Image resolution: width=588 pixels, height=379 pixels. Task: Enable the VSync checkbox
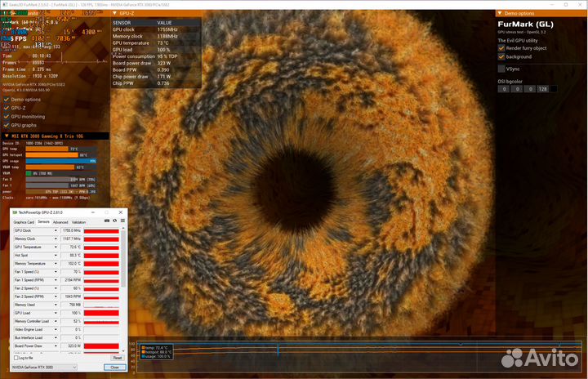coord(501,69)
